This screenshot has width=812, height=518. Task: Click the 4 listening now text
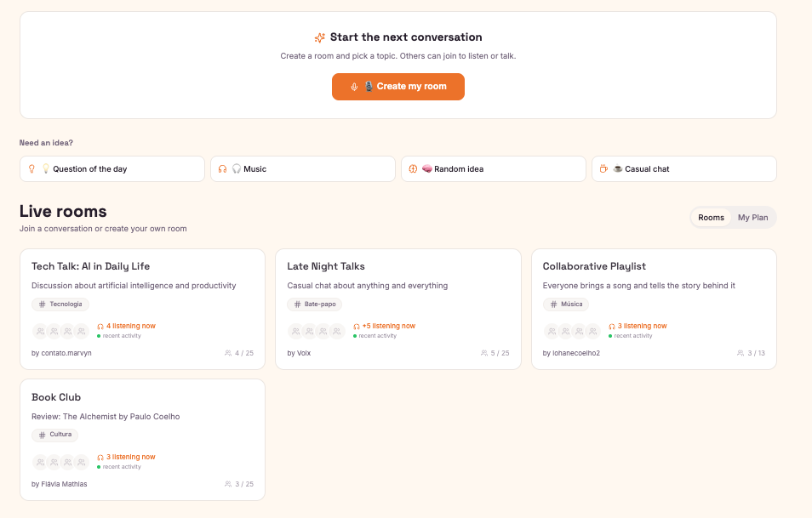click(131, 326)
